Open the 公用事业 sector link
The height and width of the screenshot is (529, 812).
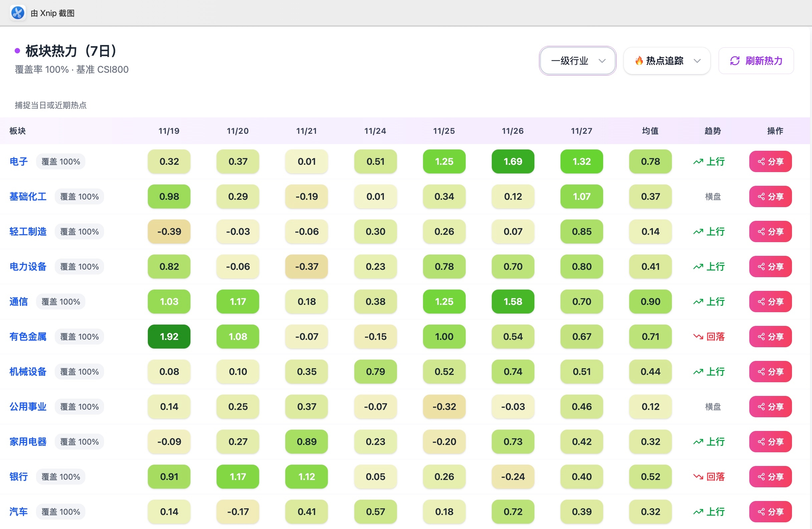click(x=28, y=407)
